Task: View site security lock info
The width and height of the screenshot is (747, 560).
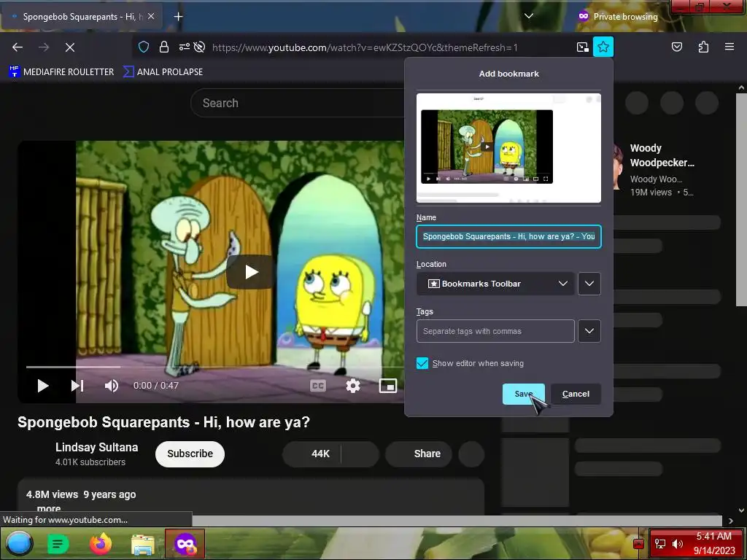Action: coord(164,47)
